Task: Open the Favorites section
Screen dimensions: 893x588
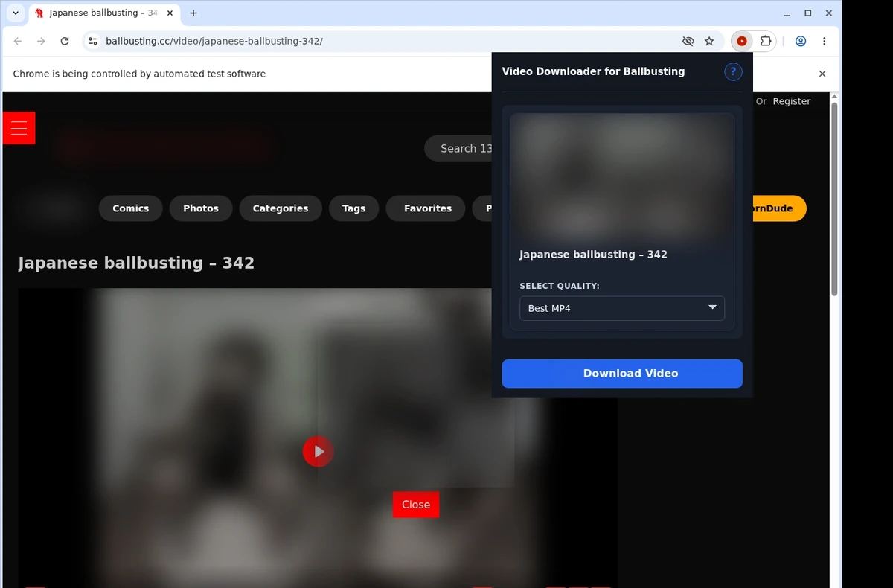Action: pyautogui.click(x=426, y=208)
